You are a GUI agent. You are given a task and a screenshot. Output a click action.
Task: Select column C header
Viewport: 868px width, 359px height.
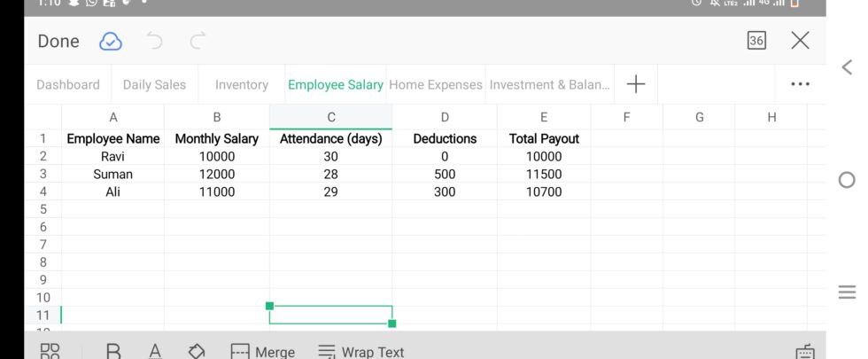(x=330, y=117)
